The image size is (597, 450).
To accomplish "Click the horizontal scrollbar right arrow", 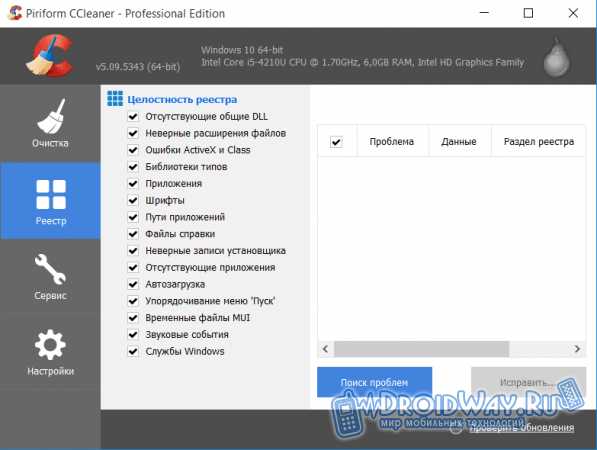I will pos(577,349).
